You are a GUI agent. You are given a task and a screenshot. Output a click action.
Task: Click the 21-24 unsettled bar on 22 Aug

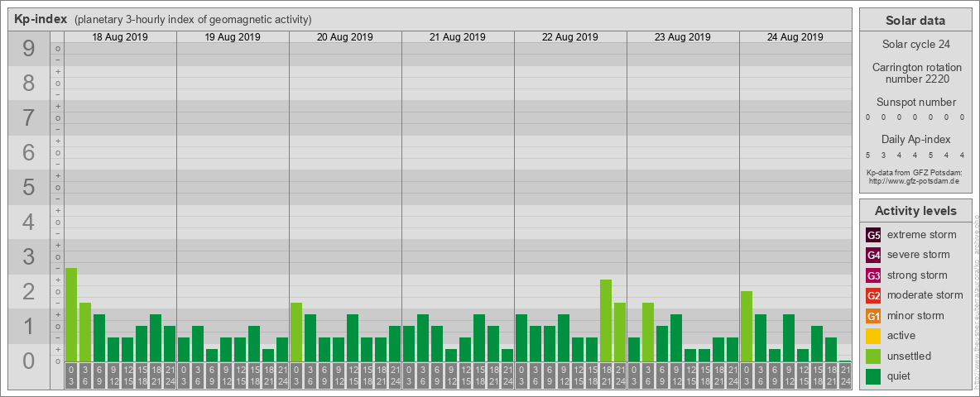pyautogui.click(x=619, y=332)
